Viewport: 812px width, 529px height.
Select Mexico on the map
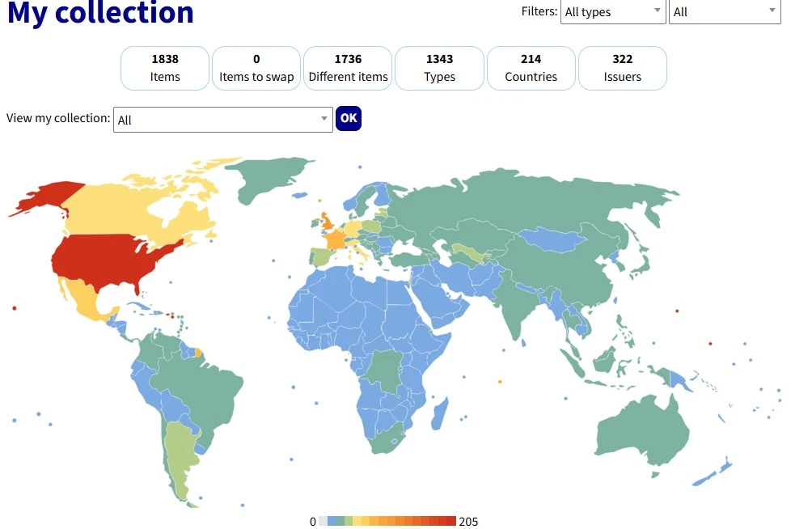click(86, 301)
